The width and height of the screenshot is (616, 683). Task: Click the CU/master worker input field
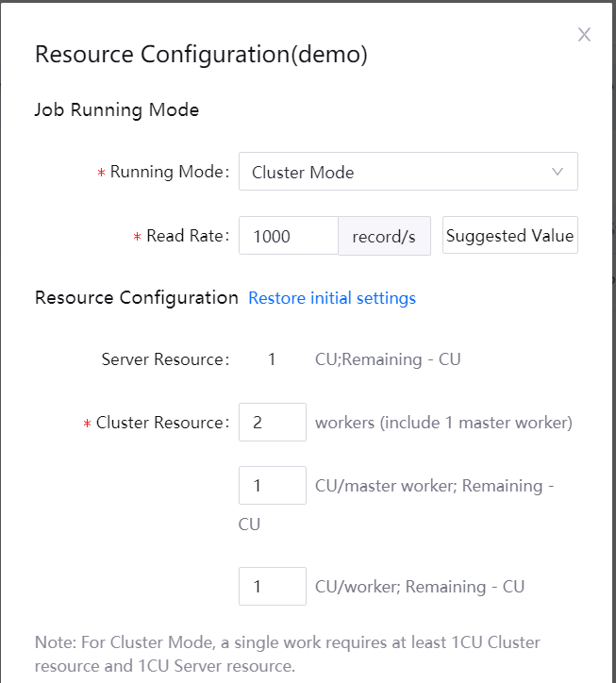(272, 486)
